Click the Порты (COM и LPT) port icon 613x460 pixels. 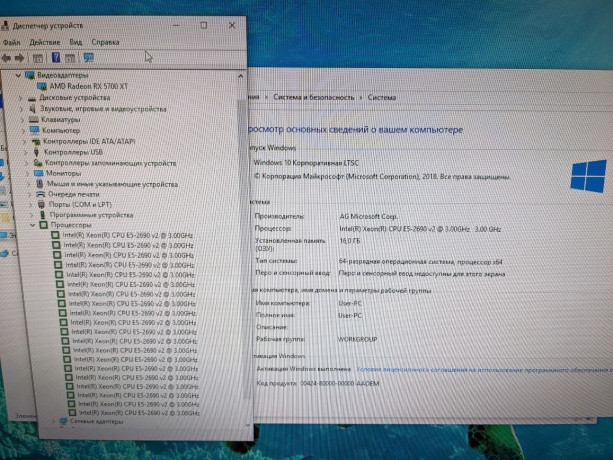coord(41,204)
